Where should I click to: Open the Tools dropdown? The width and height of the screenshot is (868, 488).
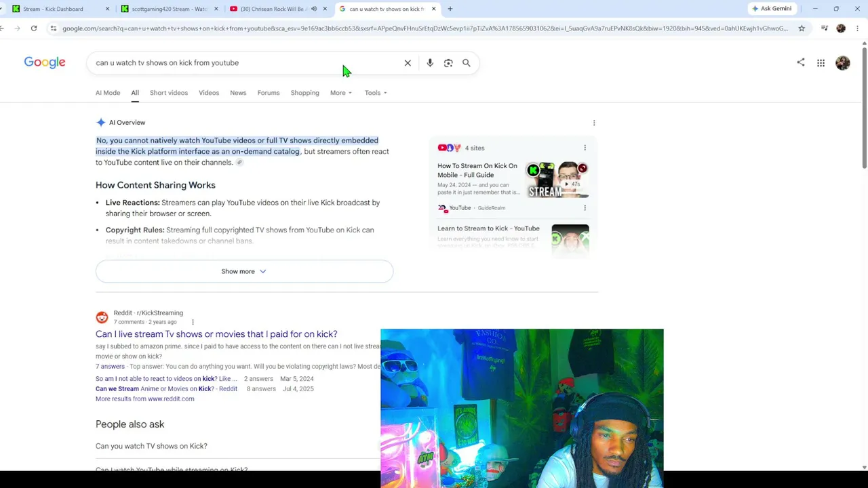point(376,93)
